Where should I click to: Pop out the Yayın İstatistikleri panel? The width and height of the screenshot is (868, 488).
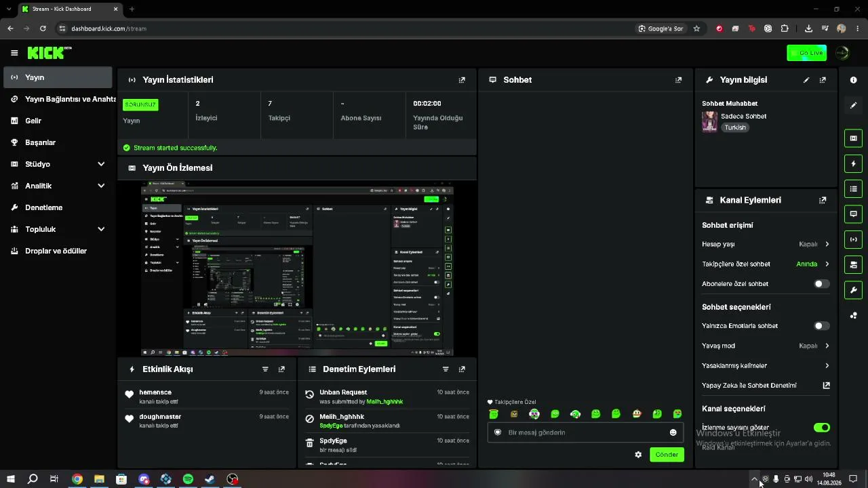point(462,80)
